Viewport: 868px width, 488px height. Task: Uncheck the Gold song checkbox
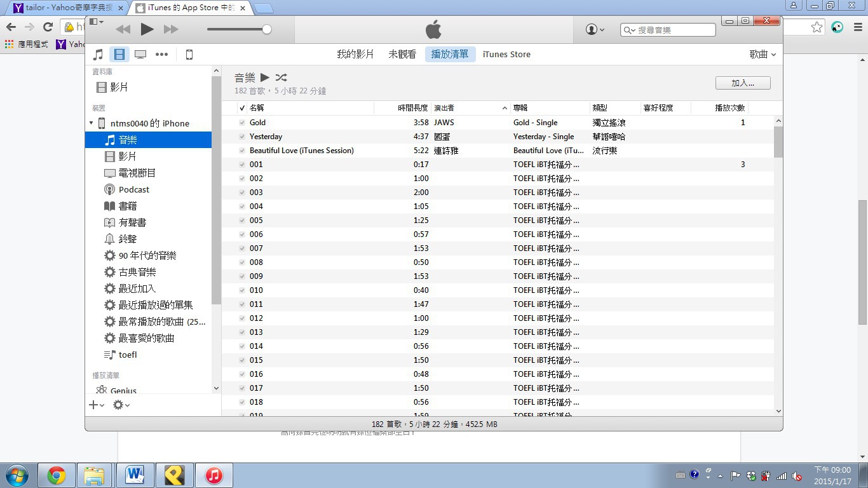241,123
